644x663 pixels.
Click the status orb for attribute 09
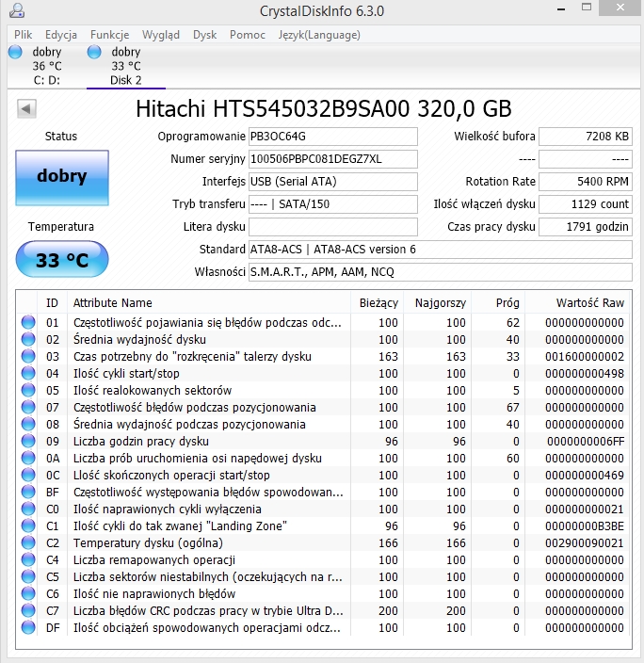pos(28,441)
